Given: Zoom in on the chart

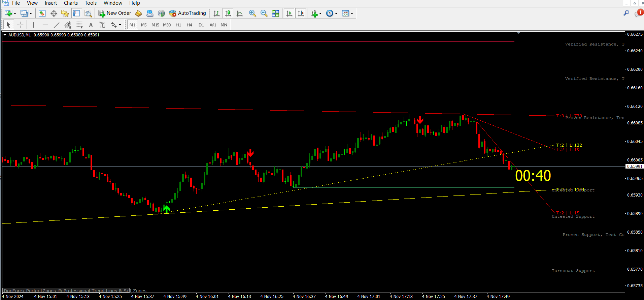Looking at the screenshot, I should coord(252,13).
